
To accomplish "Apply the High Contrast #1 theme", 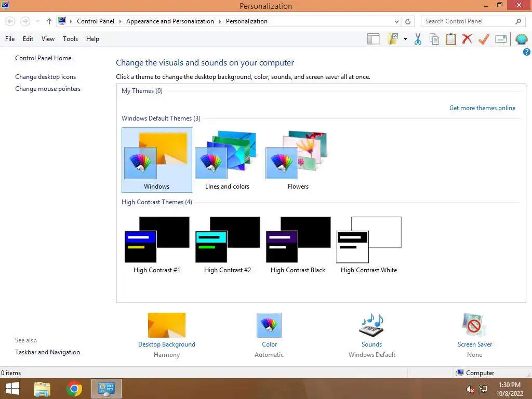I will click(x=157, y=245).
